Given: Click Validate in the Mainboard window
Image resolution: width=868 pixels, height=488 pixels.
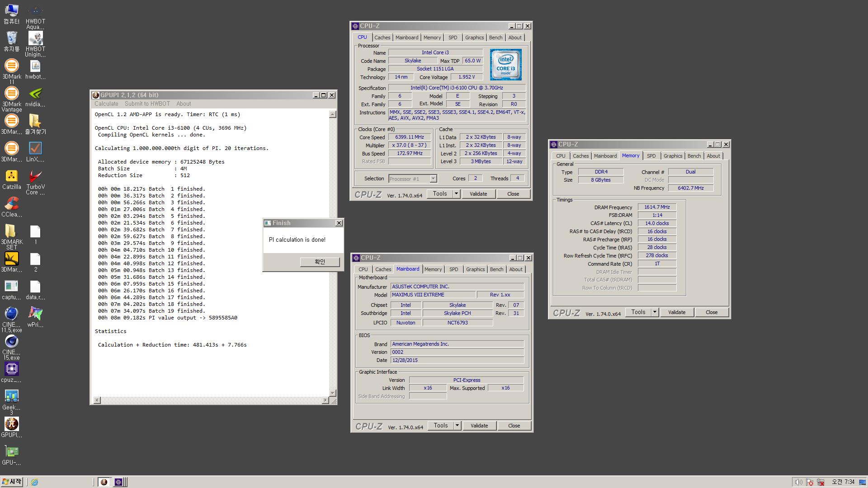Looking at the screenshot, I should coord(479,426).
